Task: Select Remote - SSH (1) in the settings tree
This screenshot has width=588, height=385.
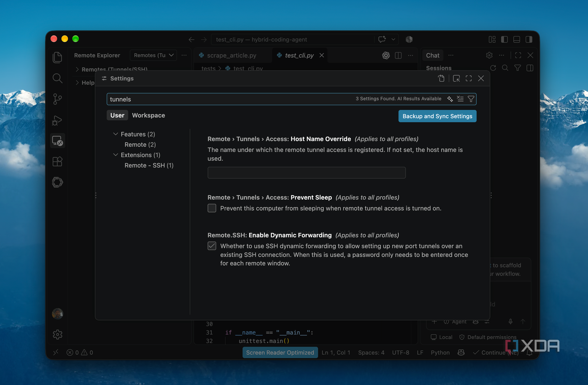Action: (149, 165)
